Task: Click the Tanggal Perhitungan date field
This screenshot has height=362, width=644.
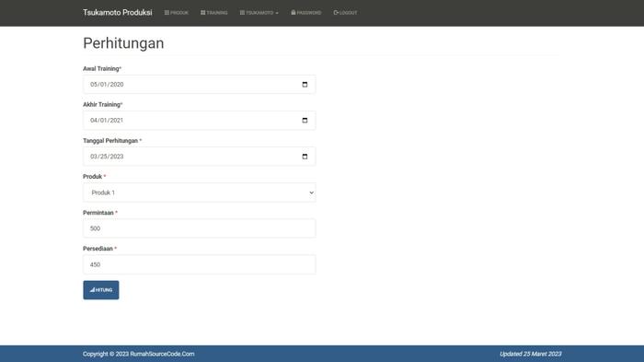Action: point(200,157)
